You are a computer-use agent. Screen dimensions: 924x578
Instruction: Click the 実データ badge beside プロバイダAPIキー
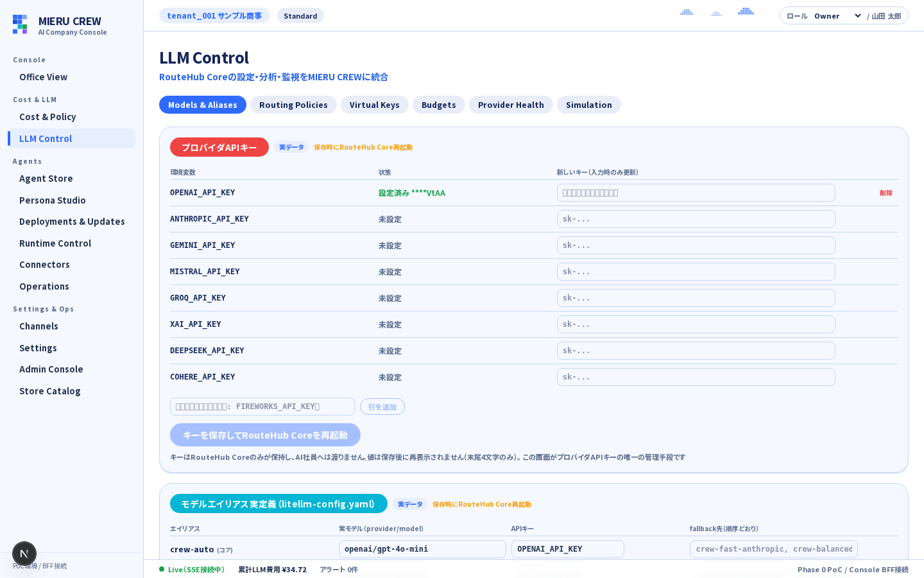(291, 147)
